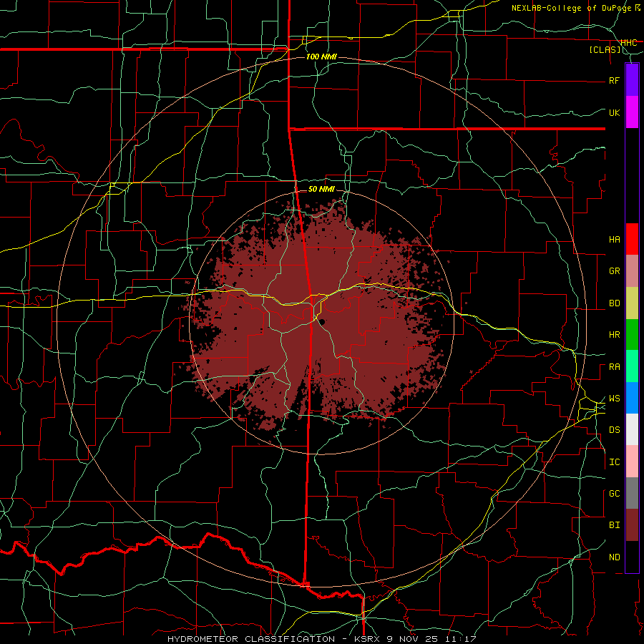Click the purple RF legend color swatch
The image size is (644, 644).
[x=632, y=80]
